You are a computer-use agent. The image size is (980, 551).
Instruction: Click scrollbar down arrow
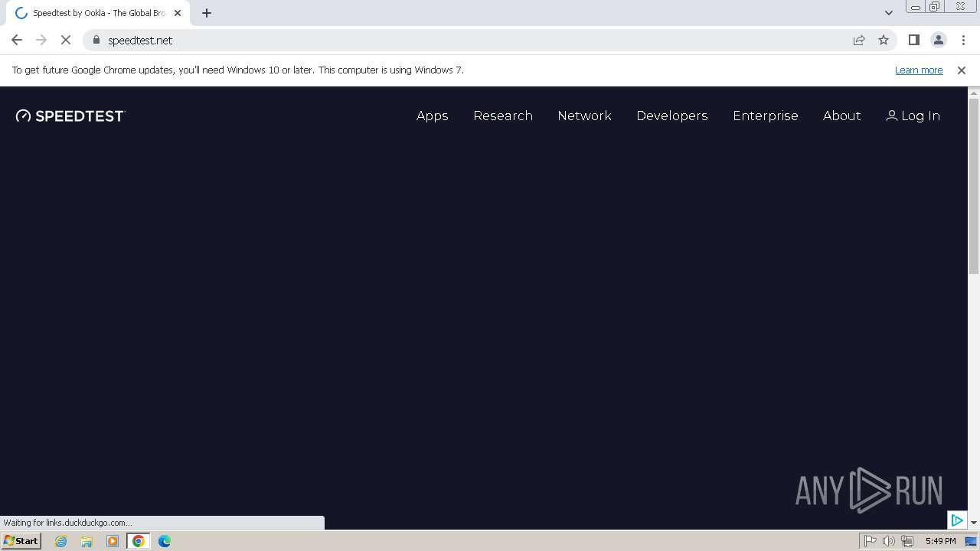click(974, 523)
